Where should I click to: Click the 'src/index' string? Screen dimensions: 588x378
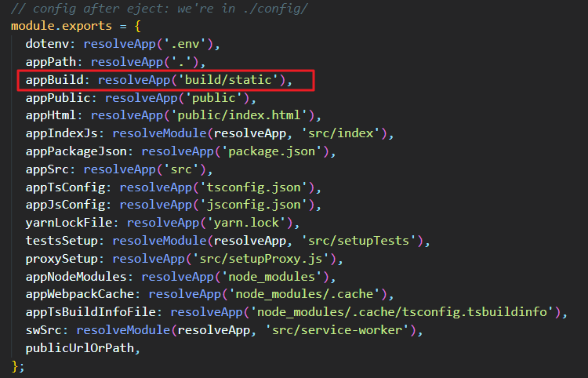pyautogui.click(x=341, y=133)
